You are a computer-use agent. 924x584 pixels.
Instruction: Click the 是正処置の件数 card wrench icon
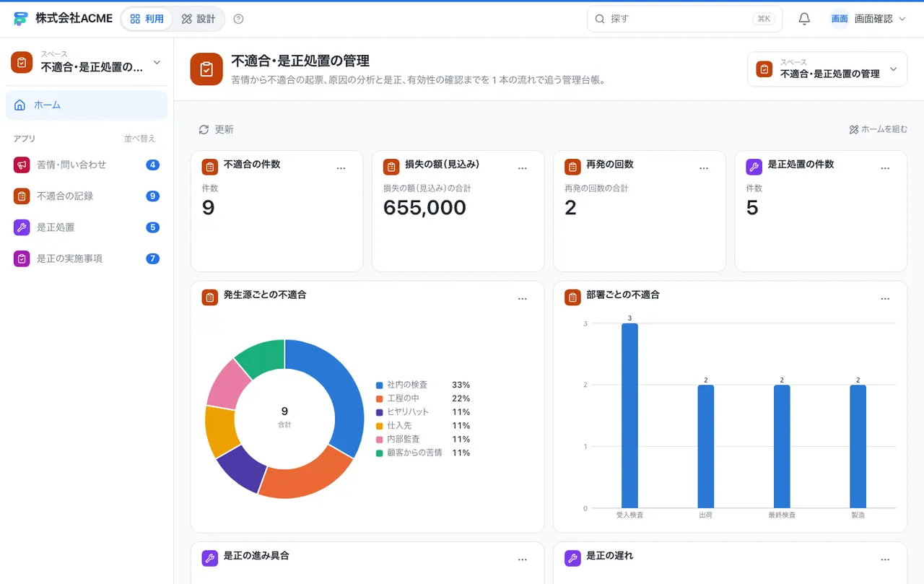[754, 167]
